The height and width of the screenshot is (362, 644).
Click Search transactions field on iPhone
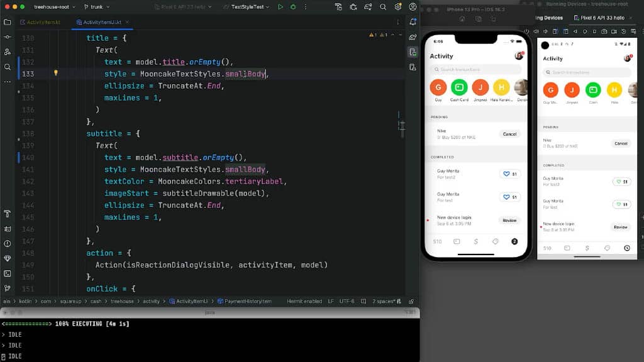(475, 69)
